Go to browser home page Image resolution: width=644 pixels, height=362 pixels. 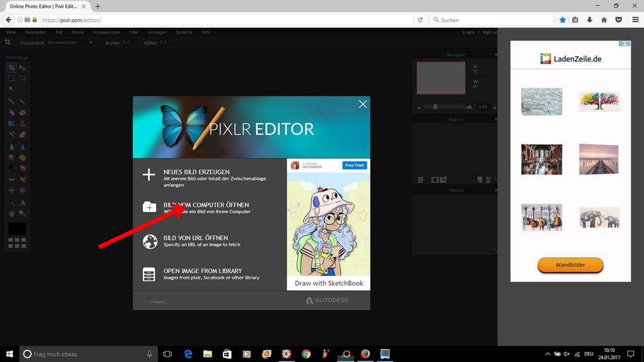pyautogui.click(x=604, y=20)
